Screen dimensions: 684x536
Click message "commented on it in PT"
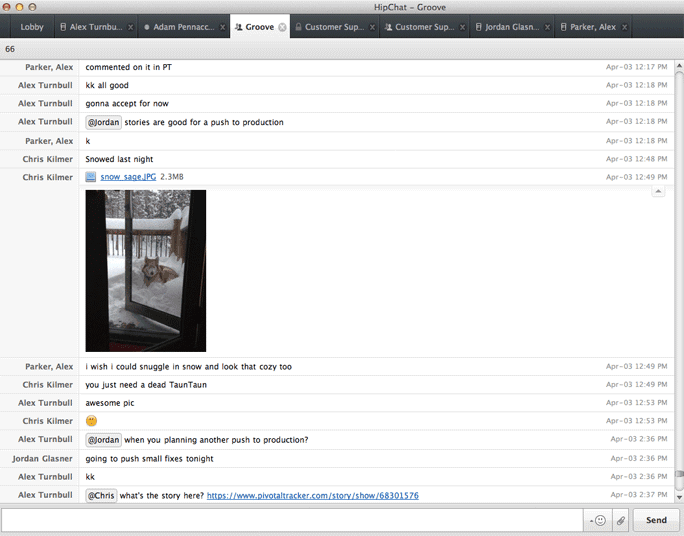[129, 67]
